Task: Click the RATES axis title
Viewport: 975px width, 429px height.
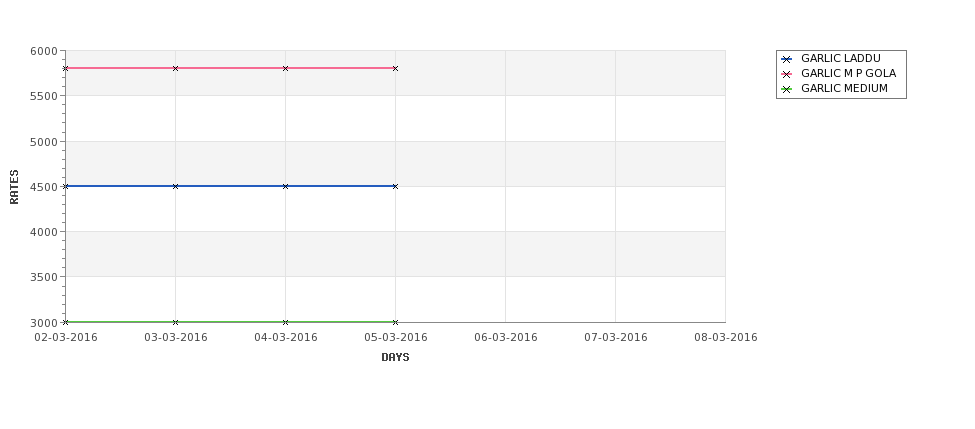Action: (x=14, y=187)
